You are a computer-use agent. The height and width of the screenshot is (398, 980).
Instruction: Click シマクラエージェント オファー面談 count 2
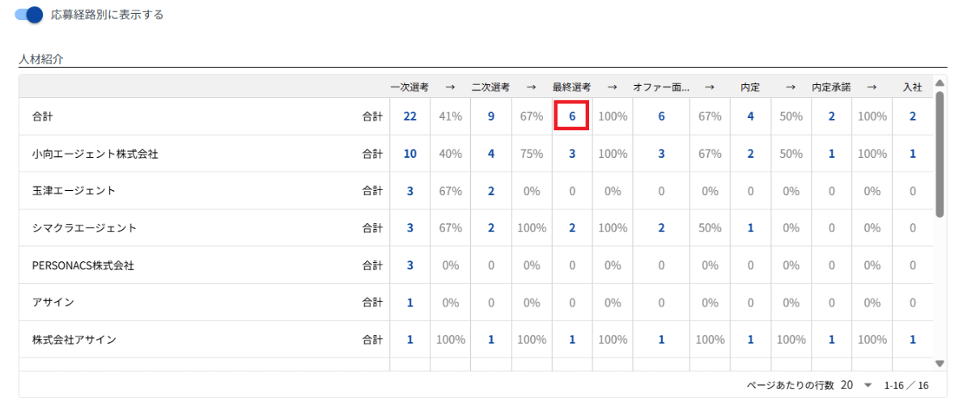pos(661,228)
